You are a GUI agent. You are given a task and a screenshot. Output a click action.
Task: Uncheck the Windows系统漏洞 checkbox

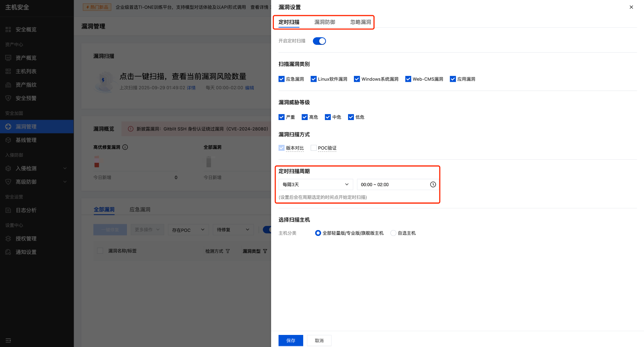(357, 79)
